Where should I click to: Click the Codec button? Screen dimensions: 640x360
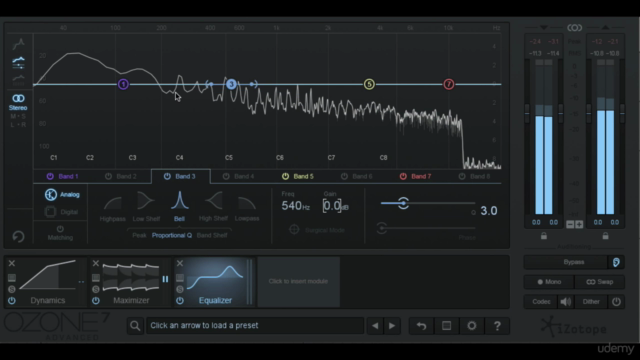tap(541, 302)
